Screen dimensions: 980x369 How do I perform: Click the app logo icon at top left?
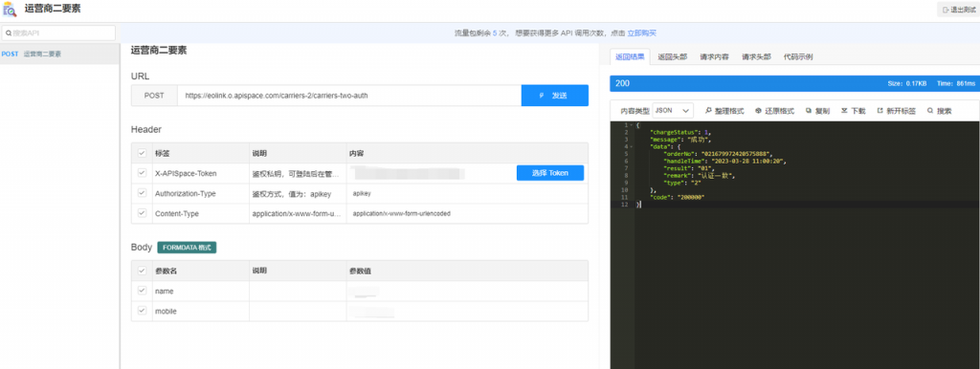10,10
